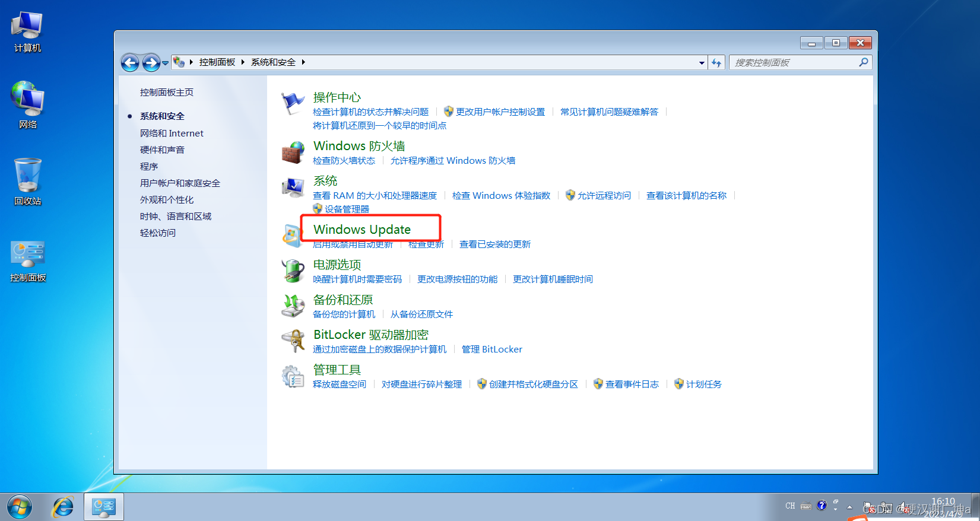The width and height of the screenshot is (980, 521).
Task: Click 查看已安装的更新 link
Action: click(x=495, y=244)
